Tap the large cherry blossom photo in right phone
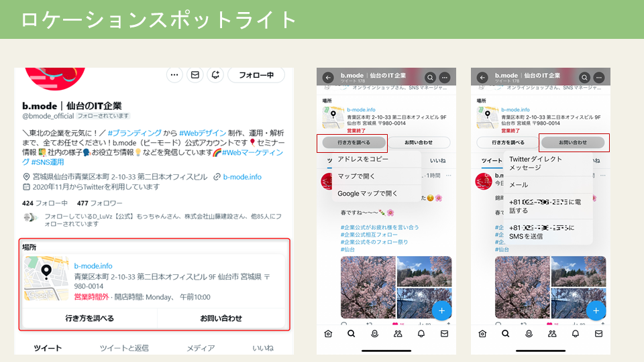 tap(522, 288)
